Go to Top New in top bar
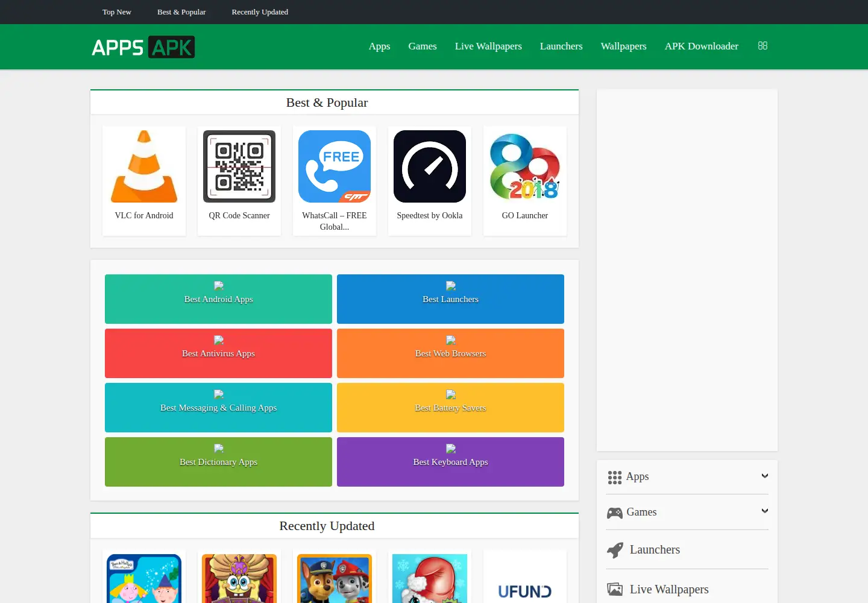Screen dimensions: 868x603 click(x=117, y=12)
